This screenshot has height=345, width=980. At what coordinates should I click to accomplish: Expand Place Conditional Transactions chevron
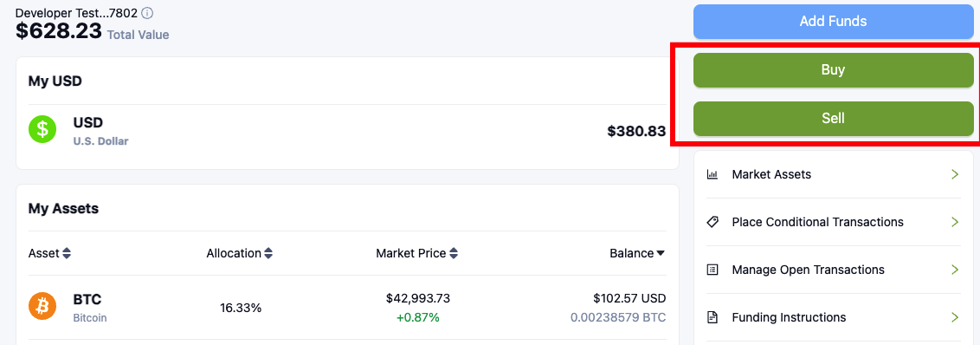(954, 222)
